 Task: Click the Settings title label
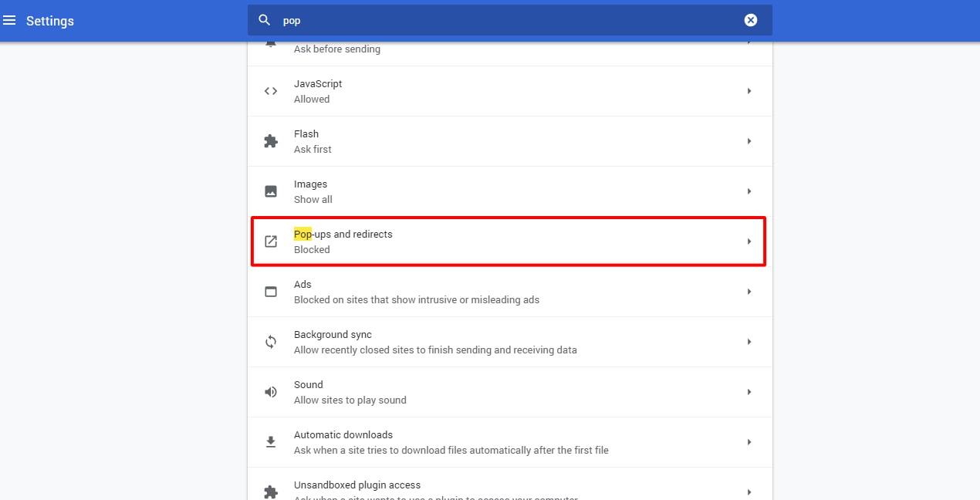pyautogui.click(x=49, y=21)
